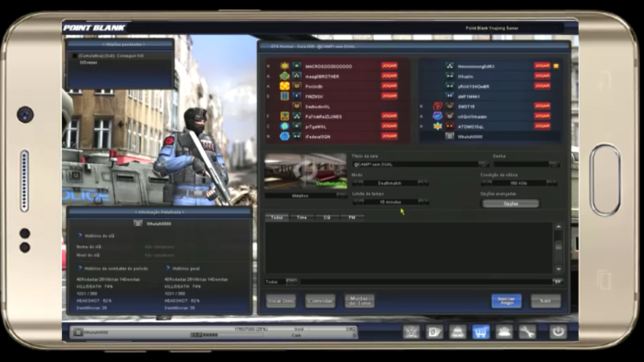Open the Opções advanced options button

[511, 204]
